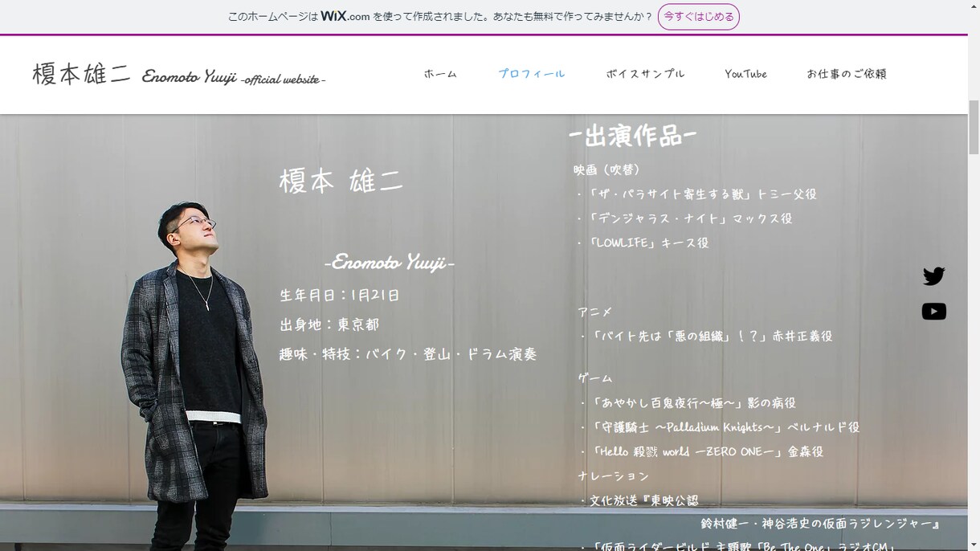Go to the ホーム menu item
The image size is (980, 551).
tap(440, 74)
